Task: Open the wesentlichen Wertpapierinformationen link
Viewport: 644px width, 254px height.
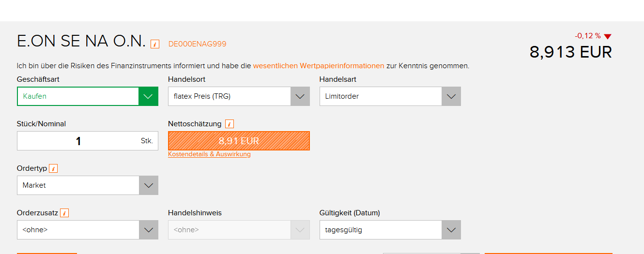Action: point(319,66)
